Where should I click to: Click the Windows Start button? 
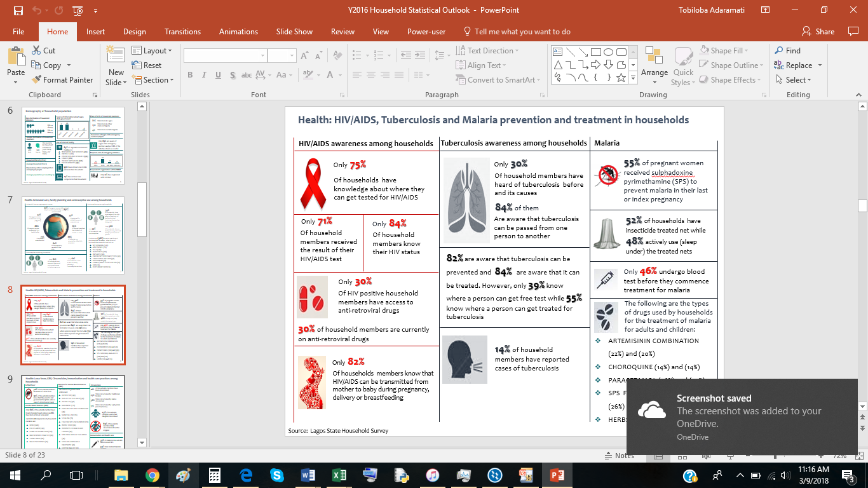(x=15, y=475)
